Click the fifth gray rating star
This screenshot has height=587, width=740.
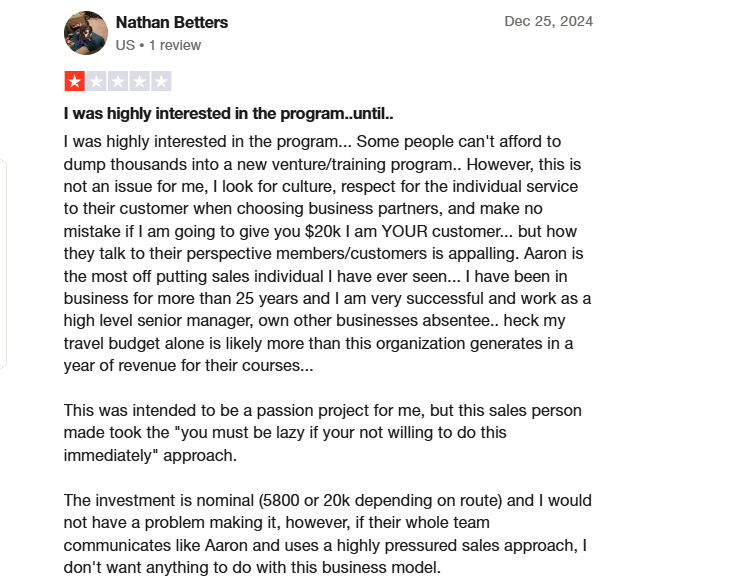click(x=161, y=81)
